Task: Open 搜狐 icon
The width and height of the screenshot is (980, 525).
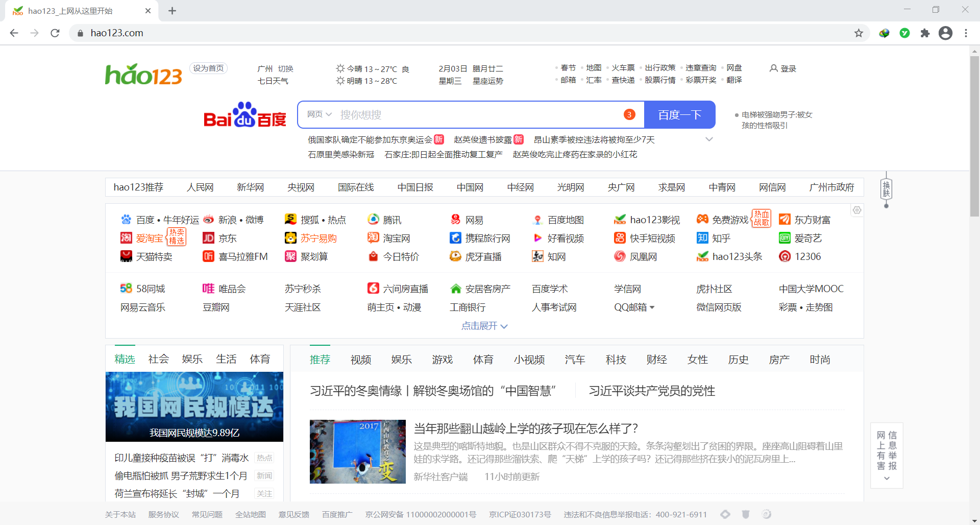Action: pos(290,220)
